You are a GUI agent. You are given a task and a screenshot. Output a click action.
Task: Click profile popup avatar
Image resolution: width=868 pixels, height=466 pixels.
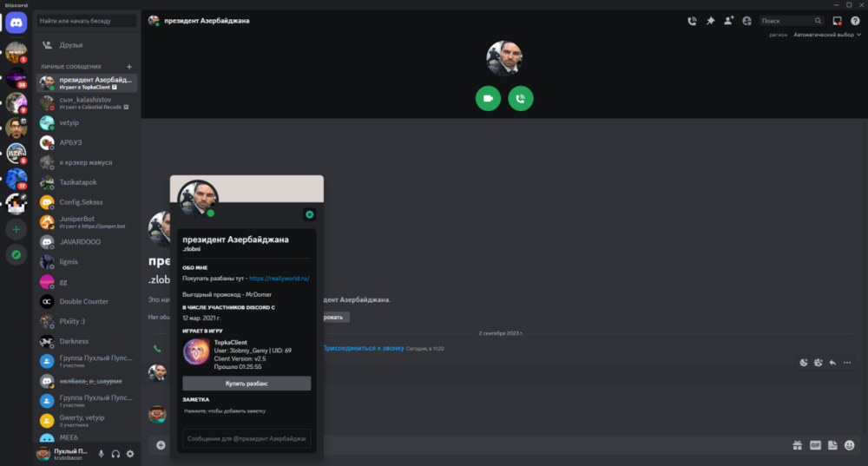(x=198, y=199)
